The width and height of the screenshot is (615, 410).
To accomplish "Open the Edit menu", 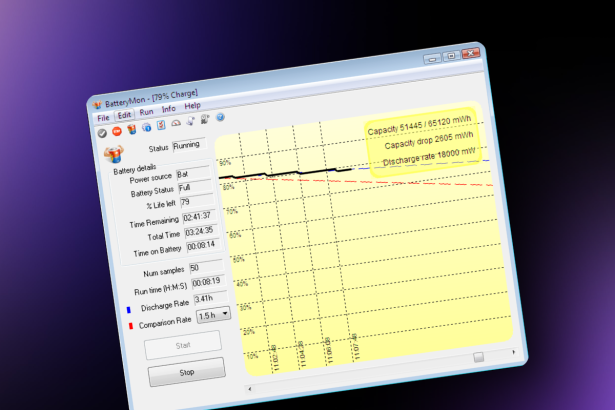I will 124,115.
